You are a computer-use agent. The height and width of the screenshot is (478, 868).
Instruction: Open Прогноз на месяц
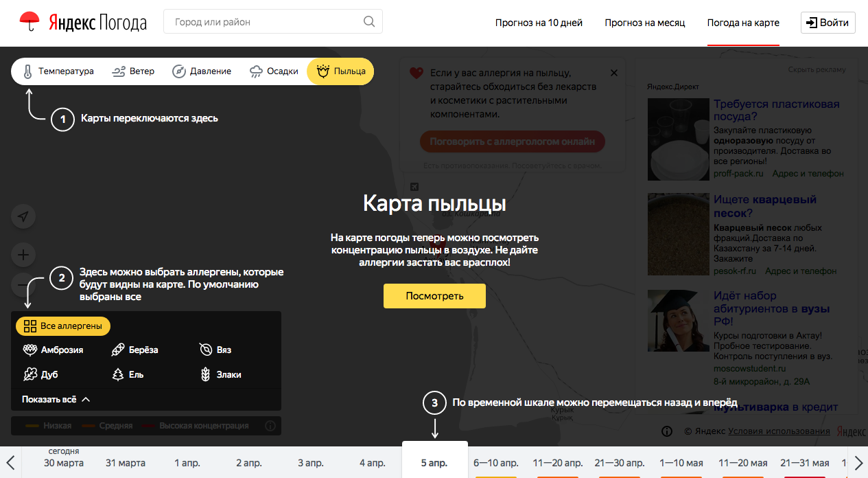coord(645,23)
